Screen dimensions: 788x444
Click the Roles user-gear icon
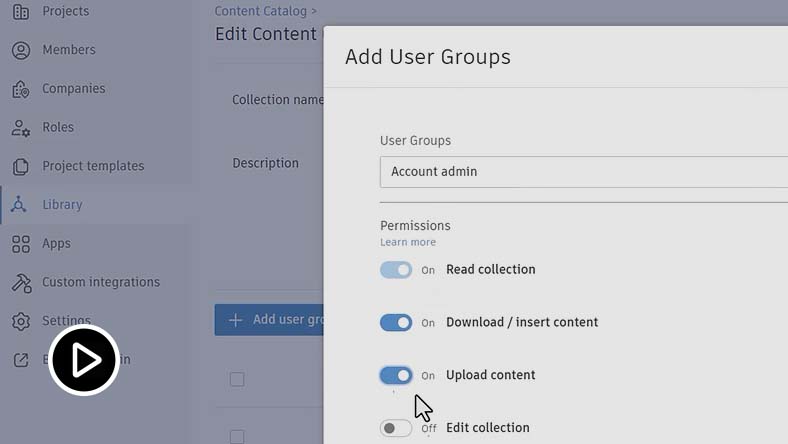click(x=21, y=128)
